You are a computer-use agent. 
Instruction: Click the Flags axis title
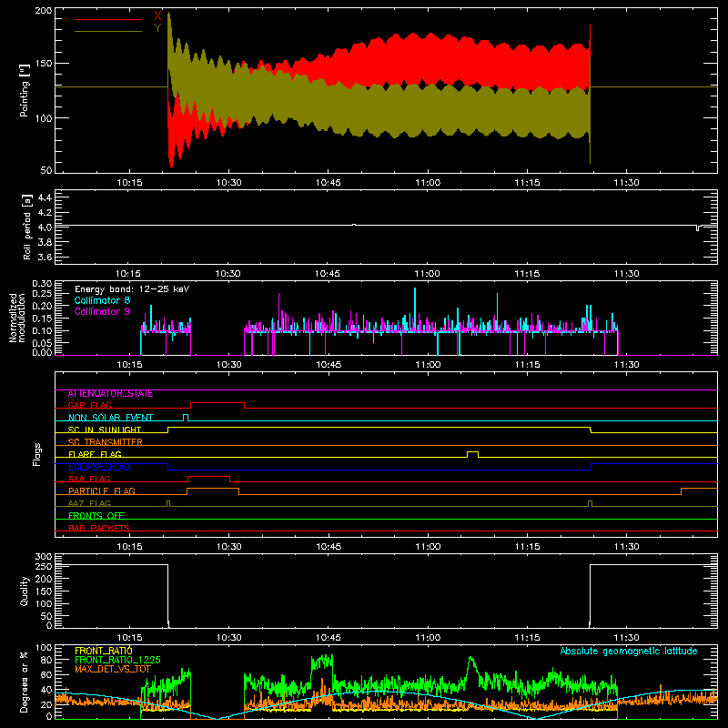pos(36,454)
